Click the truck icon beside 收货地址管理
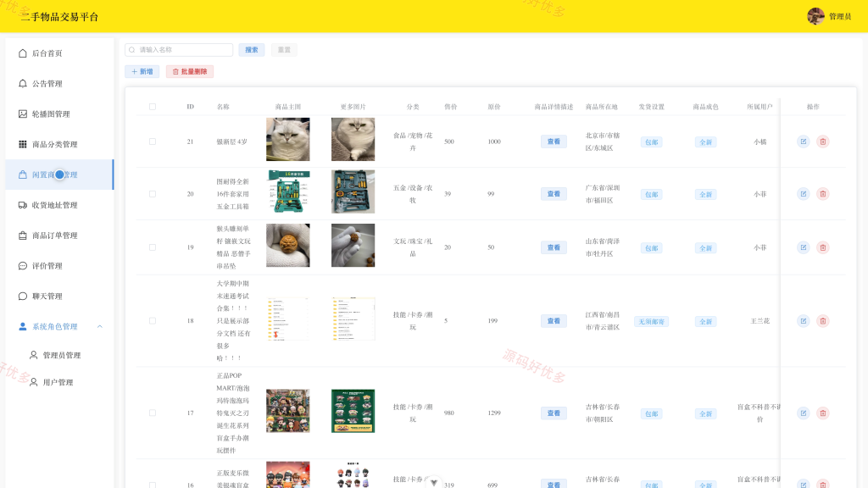 click(23, 205)
